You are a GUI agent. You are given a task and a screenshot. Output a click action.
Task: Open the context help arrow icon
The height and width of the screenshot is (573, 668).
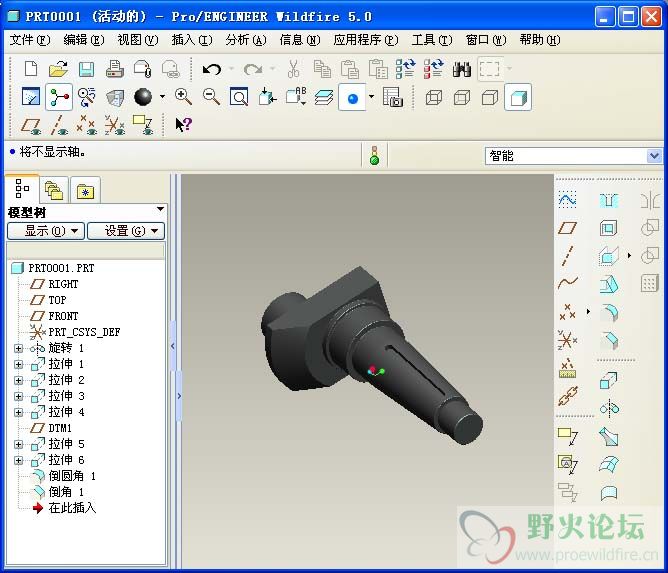pos(184,124)
